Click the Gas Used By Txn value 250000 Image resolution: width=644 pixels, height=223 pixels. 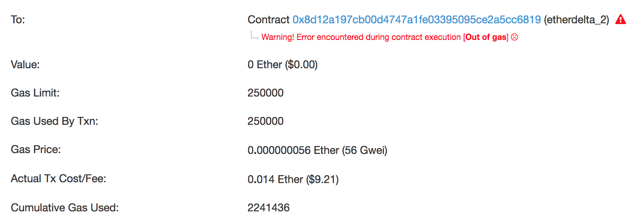pos(265,121)
